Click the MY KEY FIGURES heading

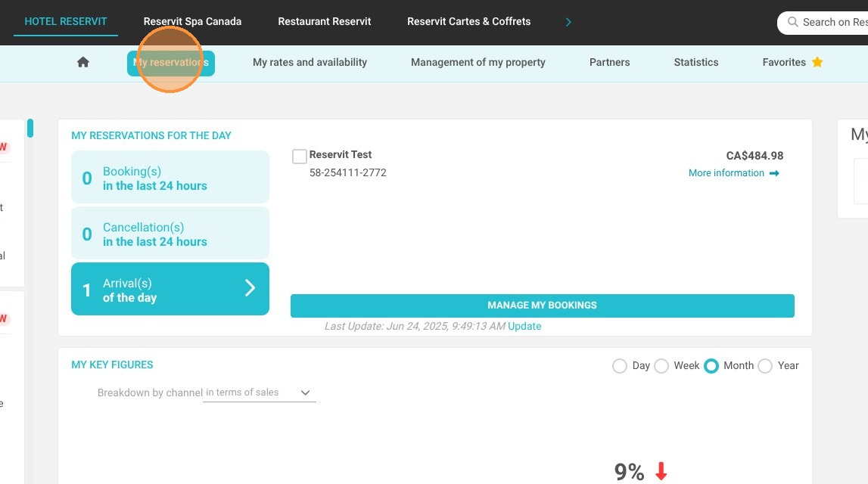coord(112,365)
